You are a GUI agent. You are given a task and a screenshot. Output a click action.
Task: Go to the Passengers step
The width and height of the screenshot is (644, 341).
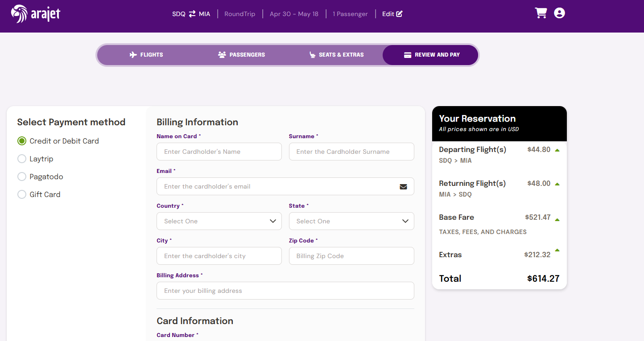click(x=241, y=55)
